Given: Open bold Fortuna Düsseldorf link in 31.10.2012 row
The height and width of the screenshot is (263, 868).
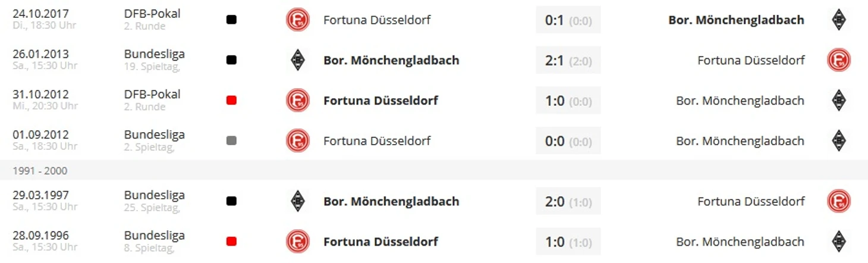Looking at the screenshot, I should pyautogui.click(x=380, y=101).
